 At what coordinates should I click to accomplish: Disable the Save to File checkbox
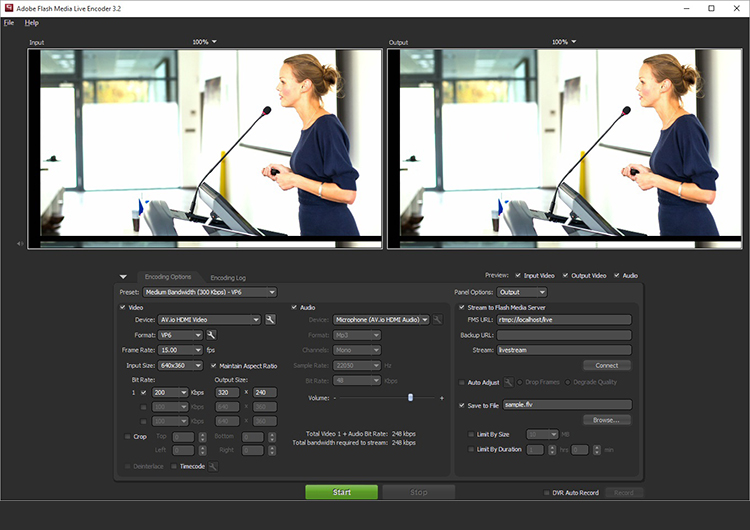click(461, 405)
